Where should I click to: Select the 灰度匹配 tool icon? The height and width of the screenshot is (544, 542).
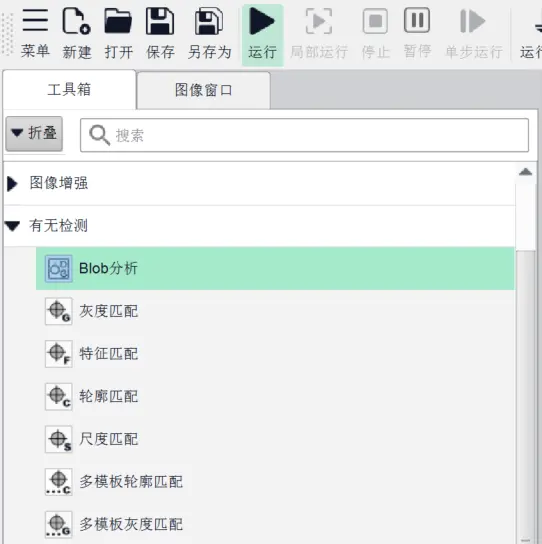point(59,311)
